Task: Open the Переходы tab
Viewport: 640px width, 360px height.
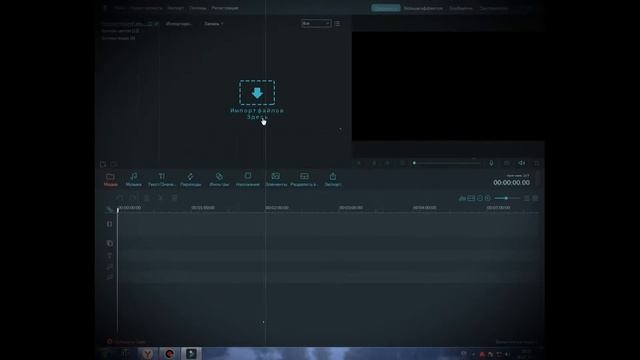Action: point(191,180)
